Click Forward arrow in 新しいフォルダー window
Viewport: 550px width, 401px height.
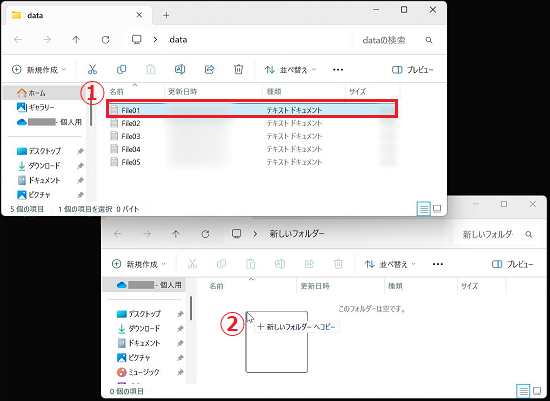pos(147,234)
